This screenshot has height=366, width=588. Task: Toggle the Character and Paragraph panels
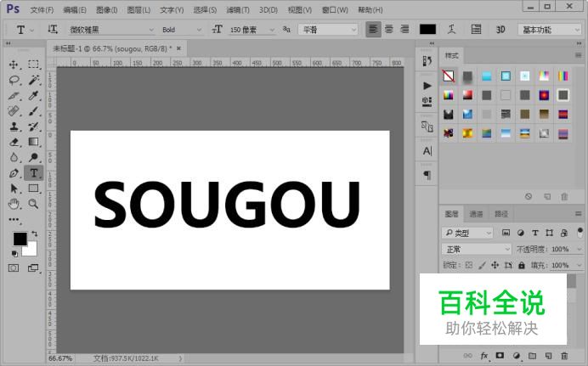476,29
